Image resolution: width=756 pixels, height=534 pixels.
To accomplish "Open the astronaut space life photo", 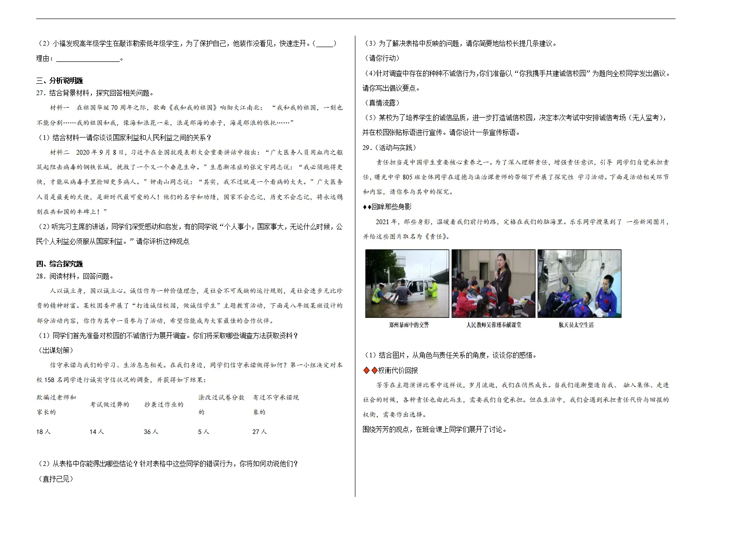I will [x=579, y=283].
